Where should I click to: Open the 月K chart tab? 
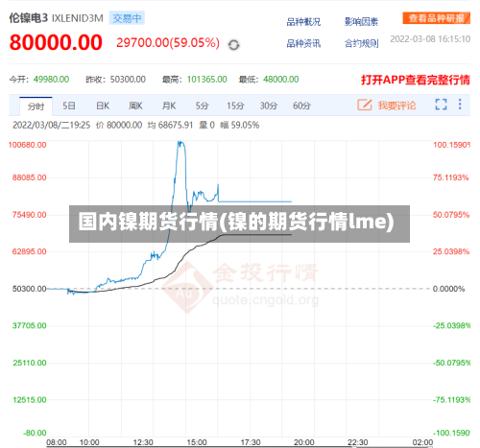click(x=169, y=106)
